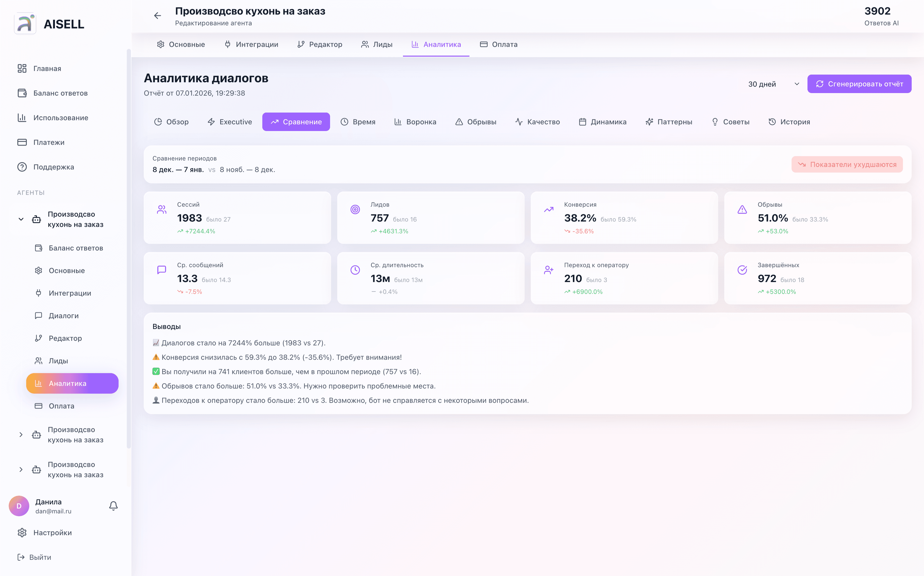Switch to the Воронка tab
This screenshot has height=576, width=924.
point(415,122)
